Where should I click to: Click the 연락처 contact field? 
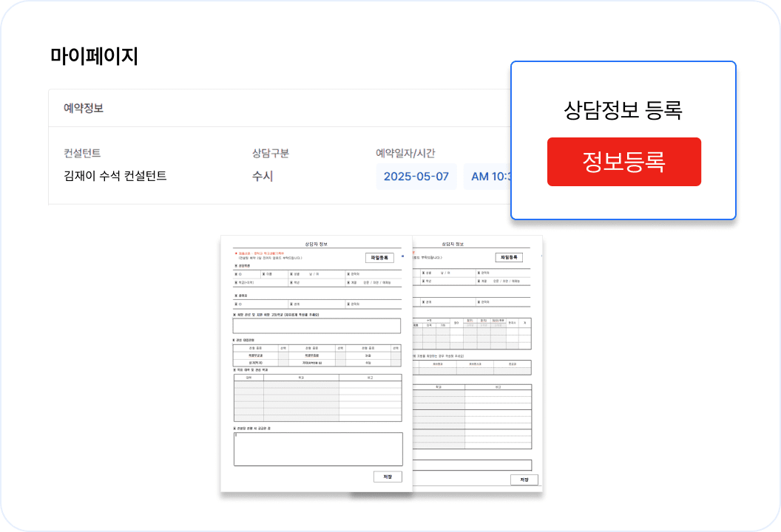(x=374, y=273)
